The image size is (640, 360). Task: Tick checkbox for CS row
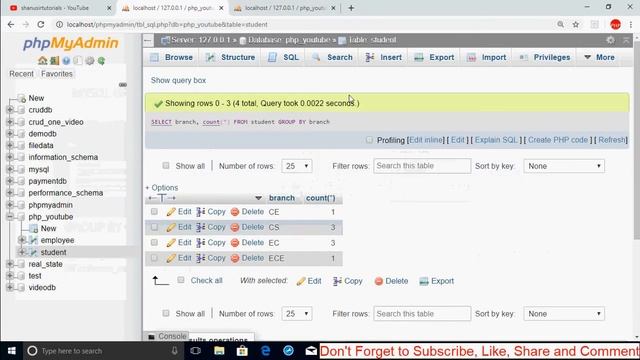(x=154, y=227)
